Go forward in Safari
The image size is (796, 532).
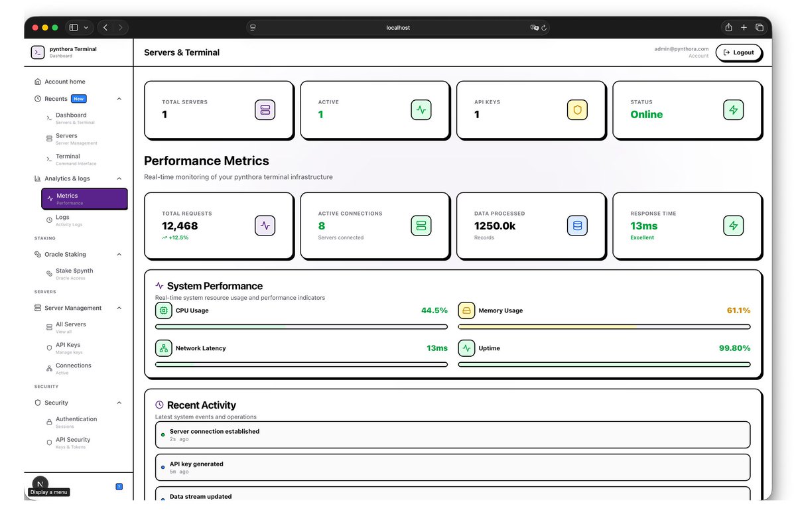tap(120, 27)
